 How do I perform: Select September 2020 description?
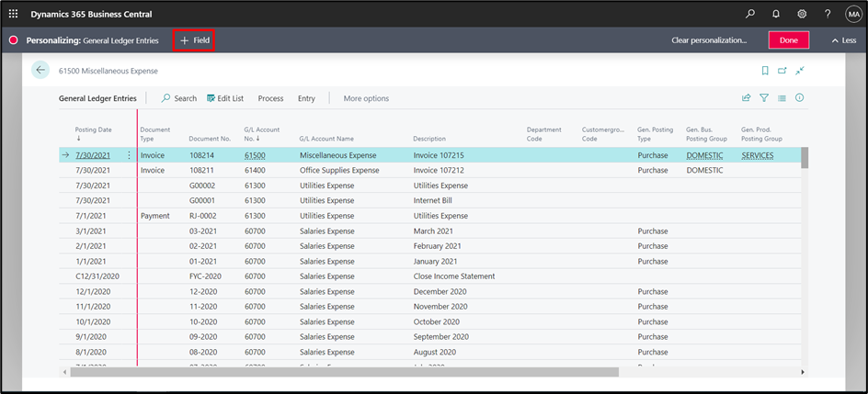click(441, 336)
